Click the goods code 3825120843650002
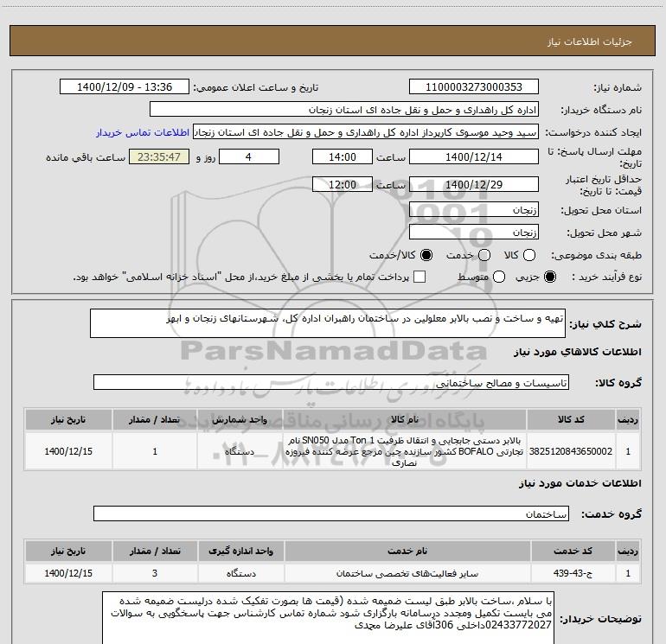 point(571,451)
